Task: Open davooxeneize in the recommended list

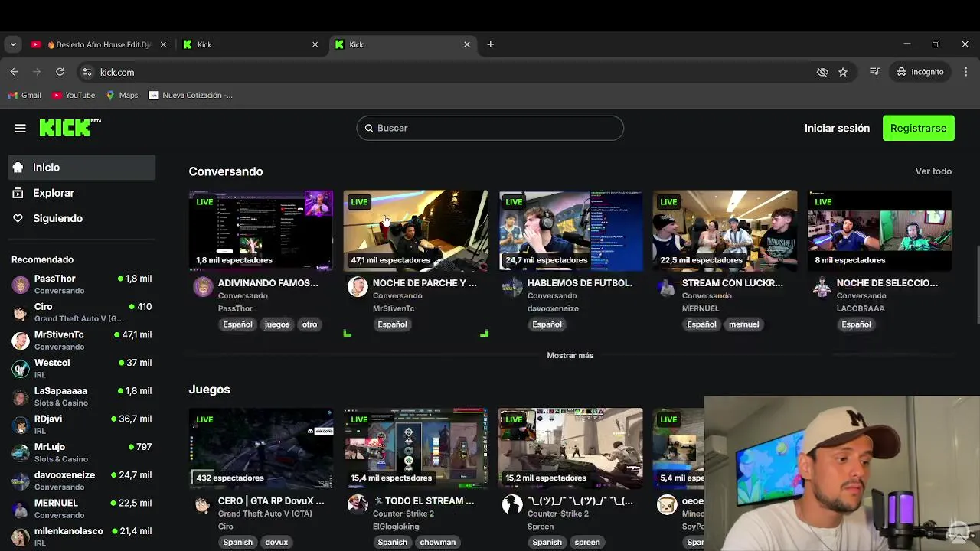Action: coord(82,481)
